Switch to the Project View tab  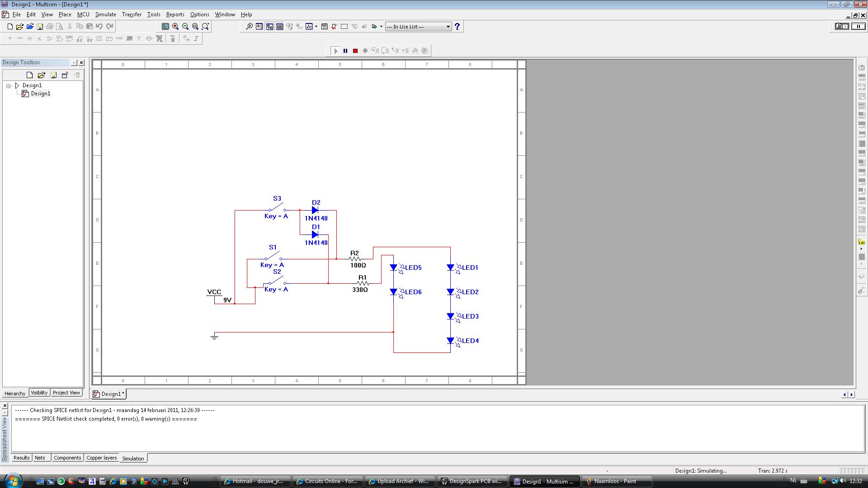pos(66,393)
